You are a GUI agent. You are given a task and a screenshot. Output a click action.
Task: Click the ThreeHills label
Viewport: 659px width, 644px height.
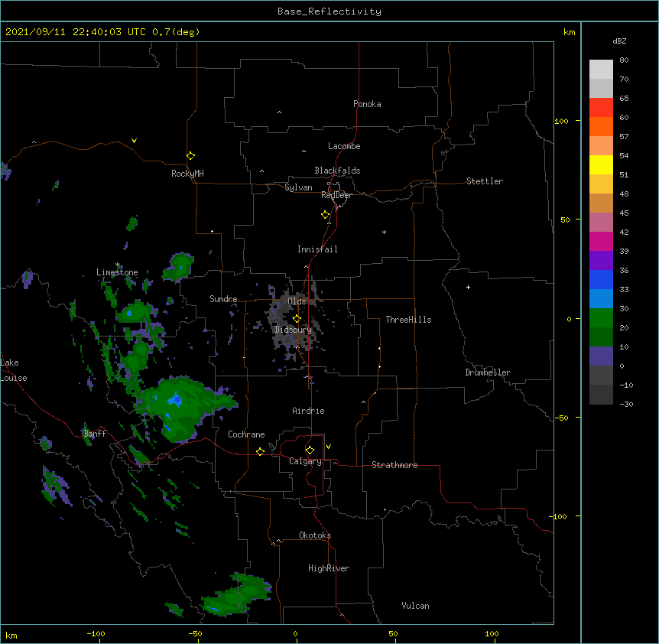[x=408, y=320]
